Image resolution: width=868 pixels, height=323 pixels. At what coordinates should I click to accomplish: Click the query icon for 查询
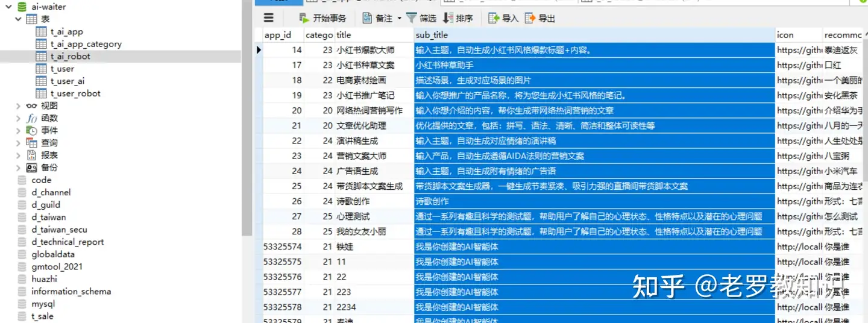[31, 143]
